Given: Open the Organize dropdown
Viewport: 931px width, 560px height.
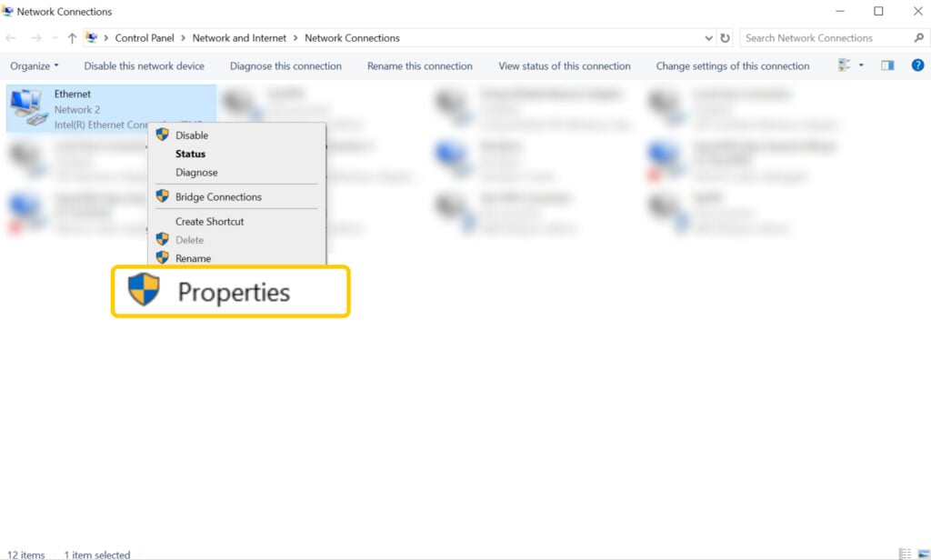Looking at the screenshot, I should pyautogui.click(x=34, y=65).
